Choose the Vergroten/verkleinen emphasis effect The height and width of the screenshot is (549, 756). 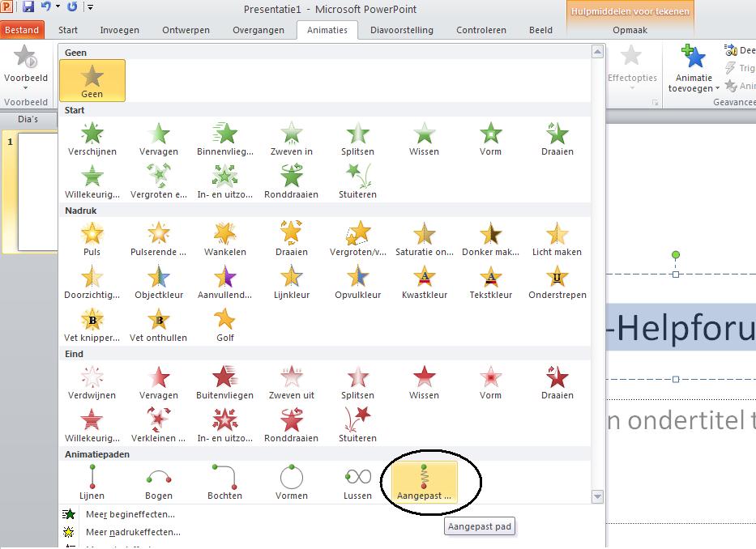tap(357, 239)
